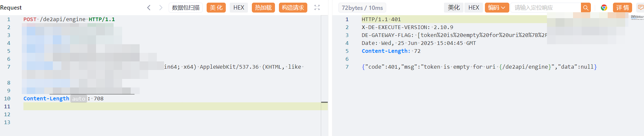Viewport: 644px width, 136px height.
Task: Go to the previous request with left arrow
Action: point(149,8)
